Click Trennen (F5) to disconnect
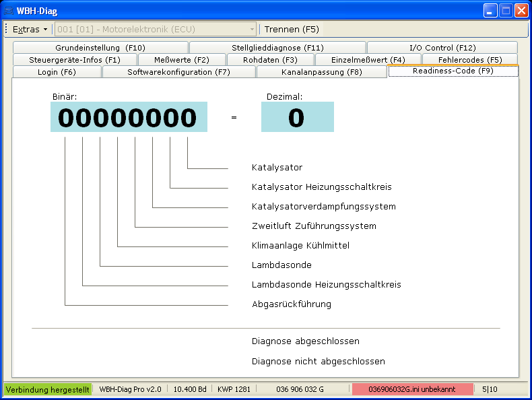This screenshot has height=400, width=532. coord(292,30)
